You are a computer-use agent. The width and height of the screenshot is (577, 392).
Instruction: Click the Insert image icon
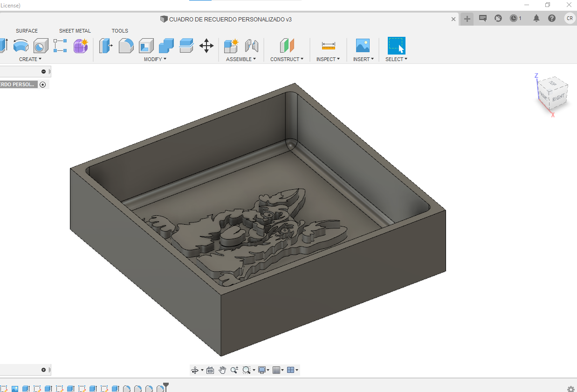363,46
